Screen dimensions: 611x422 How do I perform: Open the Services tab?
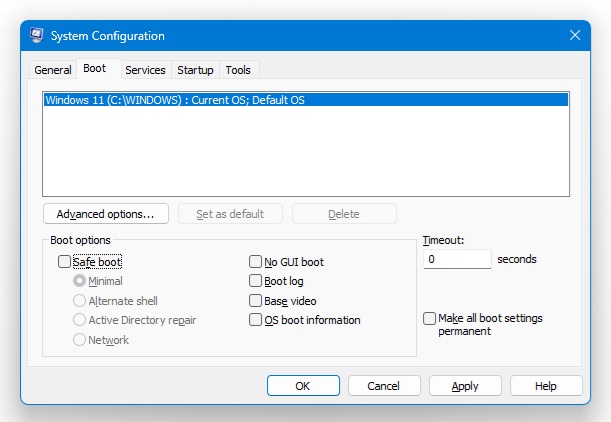click(145, 70)
